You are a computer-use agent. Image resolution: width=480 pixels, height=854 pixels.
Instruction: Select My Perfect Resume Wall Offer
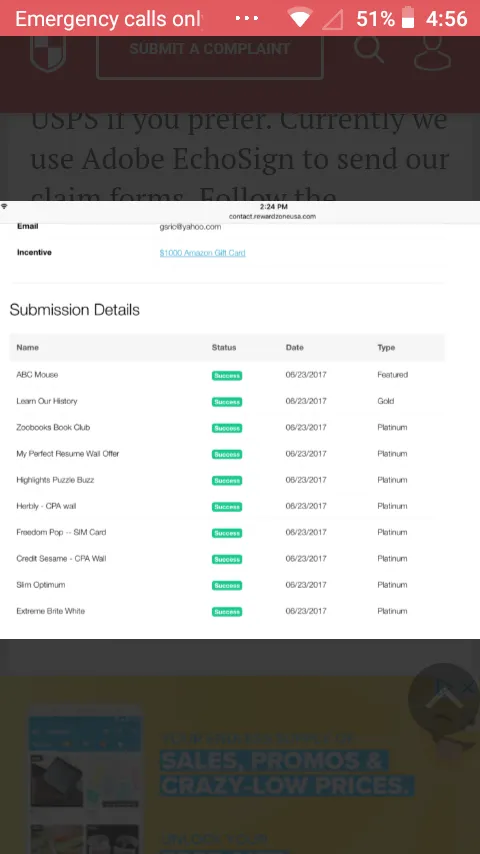[68, 453]
